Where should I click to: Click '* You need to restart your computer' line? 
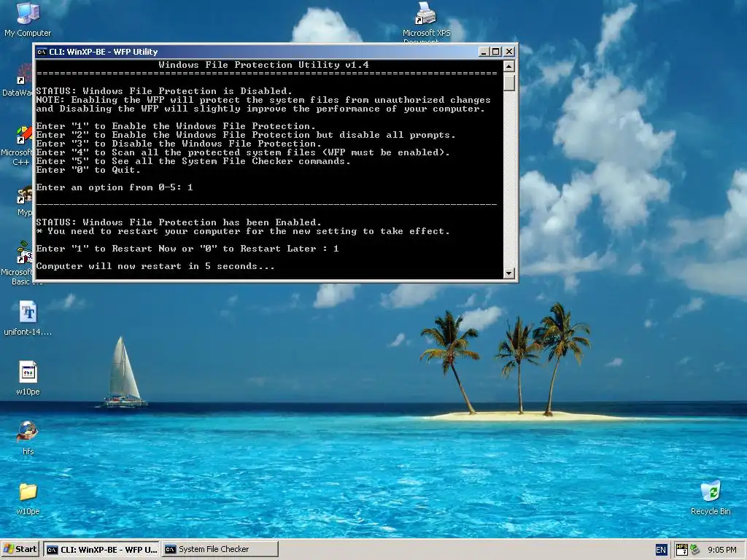point(243,231)
